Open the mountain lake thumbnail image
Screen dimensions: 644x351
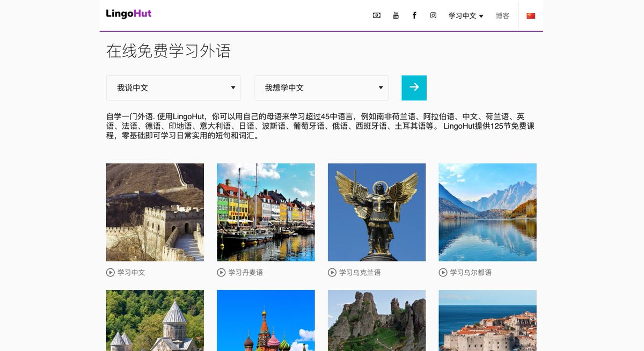click(x=487, y=212)
